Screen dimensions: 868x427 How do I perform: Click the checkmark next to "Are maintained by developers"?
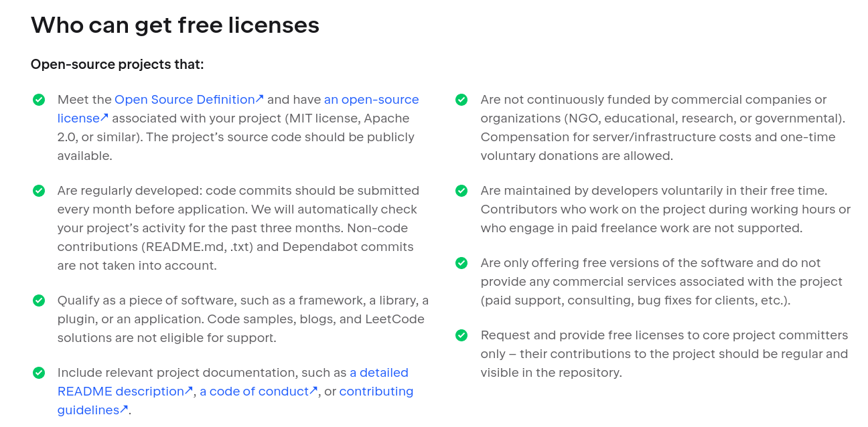pyautogui.click(x=461, y=191)
